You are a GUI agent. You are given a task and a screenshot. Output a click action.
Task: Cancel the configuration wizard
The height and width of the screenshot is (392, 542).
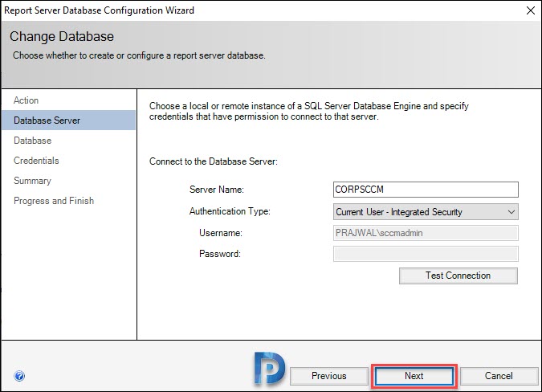click(x=499, y=376)
